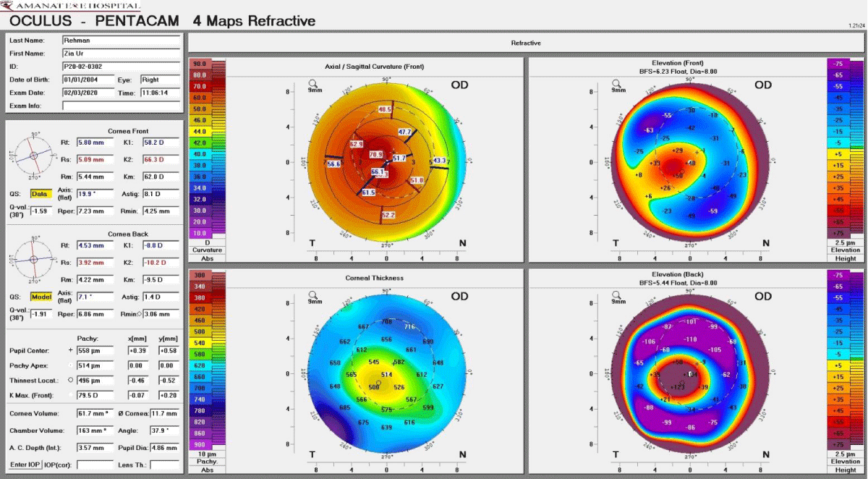Focus the empty Exam Info field

coord(121,106)
